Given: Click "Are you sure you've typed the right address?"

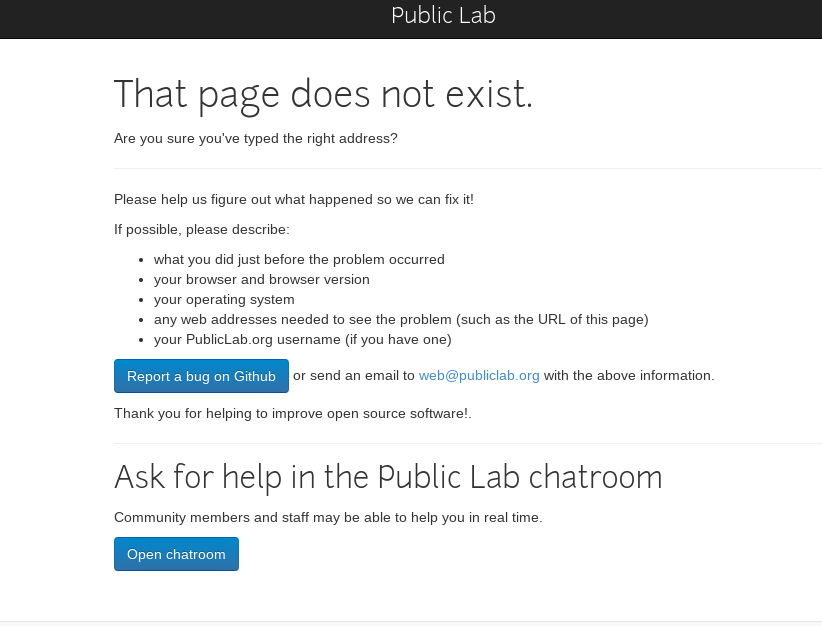Looking at the screenshot, I should point(256,138).
